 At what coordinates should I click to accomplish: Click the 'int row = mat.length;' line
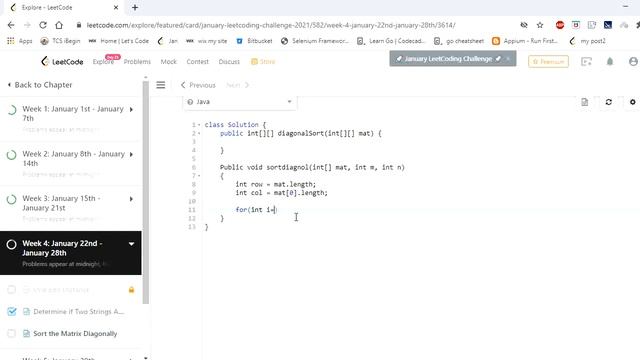(x=276, y=184)
